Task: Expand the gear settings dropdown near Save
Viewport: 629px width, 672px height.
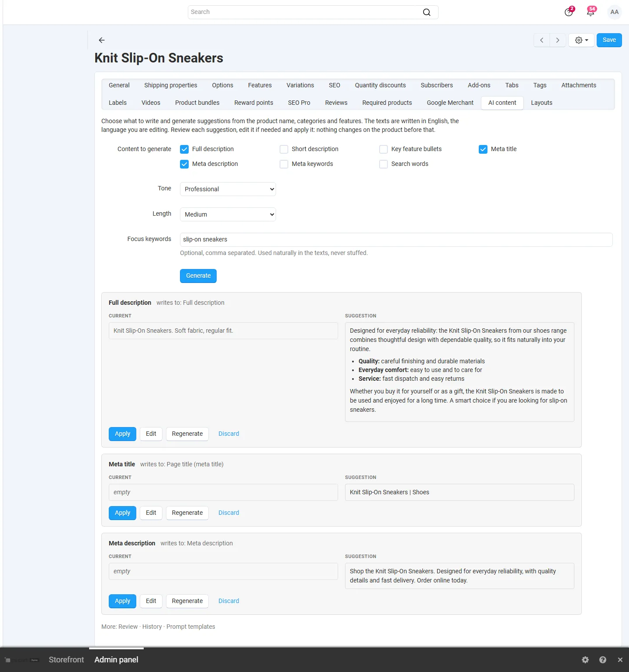Action: tap(581, 40)
